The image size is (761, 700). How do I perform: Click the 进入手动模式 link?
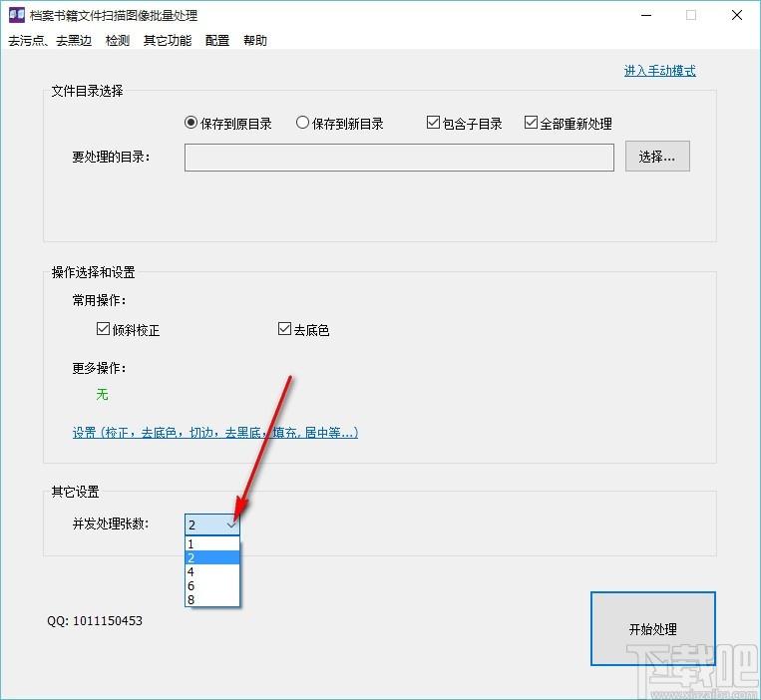tap(659, 71)
